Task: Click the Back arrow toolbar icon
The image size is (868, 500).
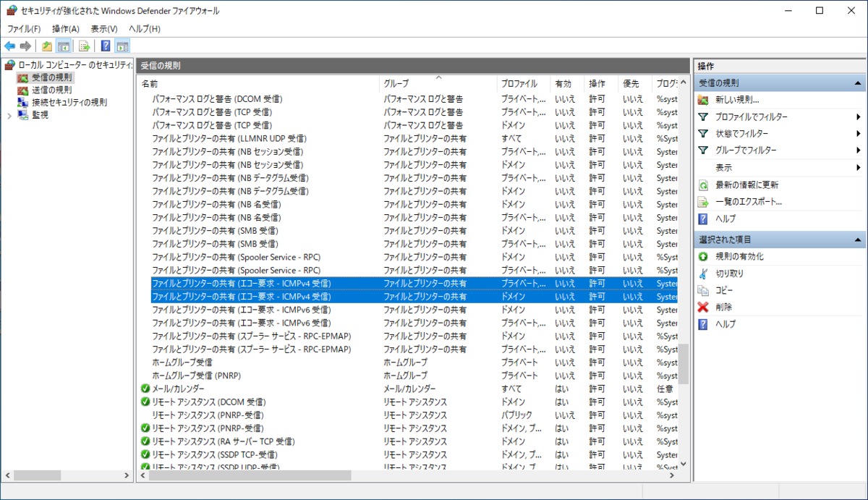Action: coord(9,46)
